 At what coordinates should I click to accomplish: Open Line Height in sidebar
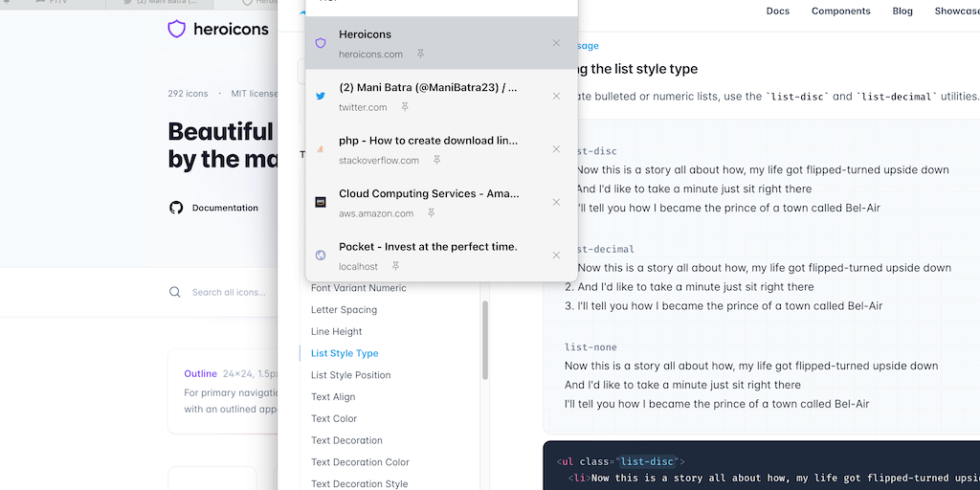point(336,332)
